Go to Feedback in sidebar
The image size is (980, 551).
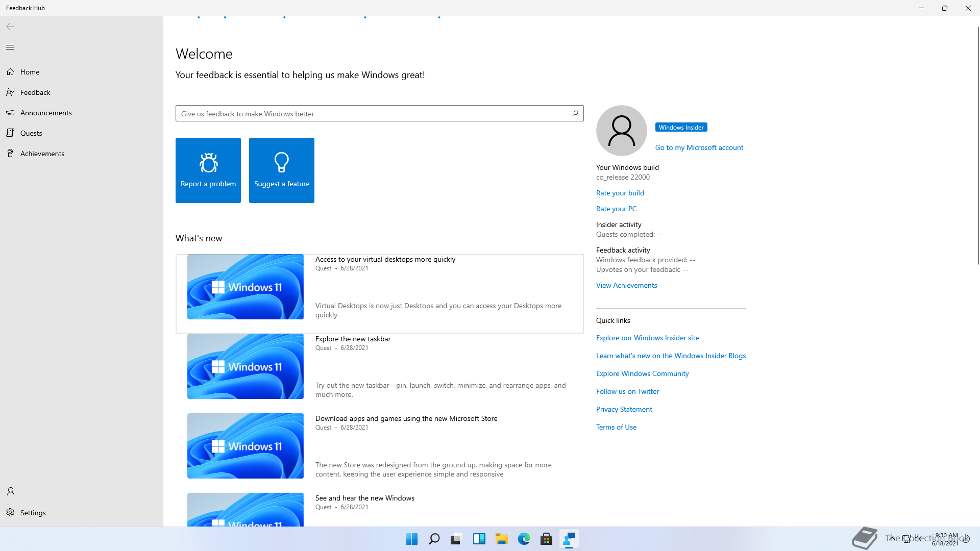pos(35,92)
